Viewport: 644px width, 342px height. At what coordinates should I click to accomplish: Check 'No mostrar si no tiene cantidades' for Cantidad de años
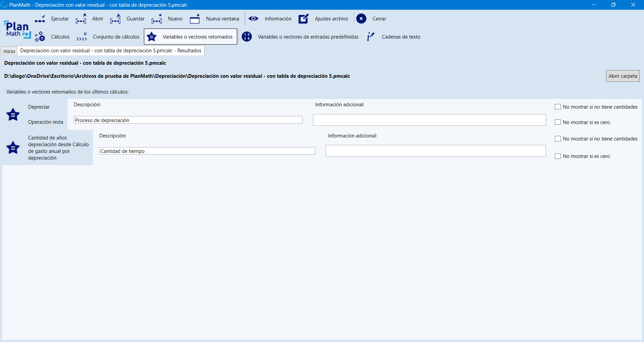[x=558, y=139]
